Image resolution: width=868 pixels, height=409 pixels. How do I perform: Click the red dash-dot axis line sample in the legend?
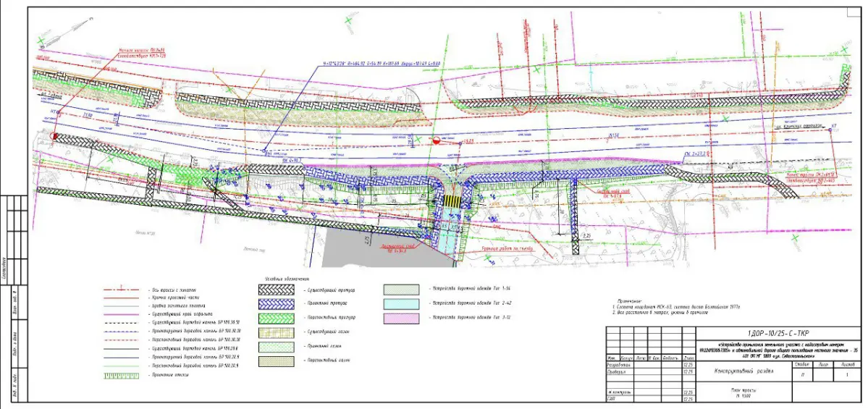click(x=122, y=290)
